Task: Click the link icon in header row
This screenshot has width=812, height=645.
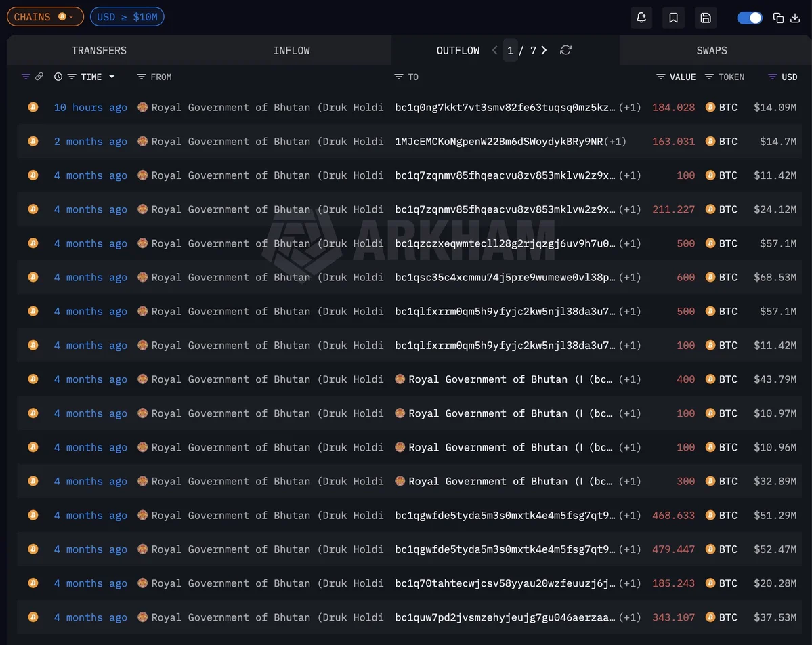Action: point(39,77)
